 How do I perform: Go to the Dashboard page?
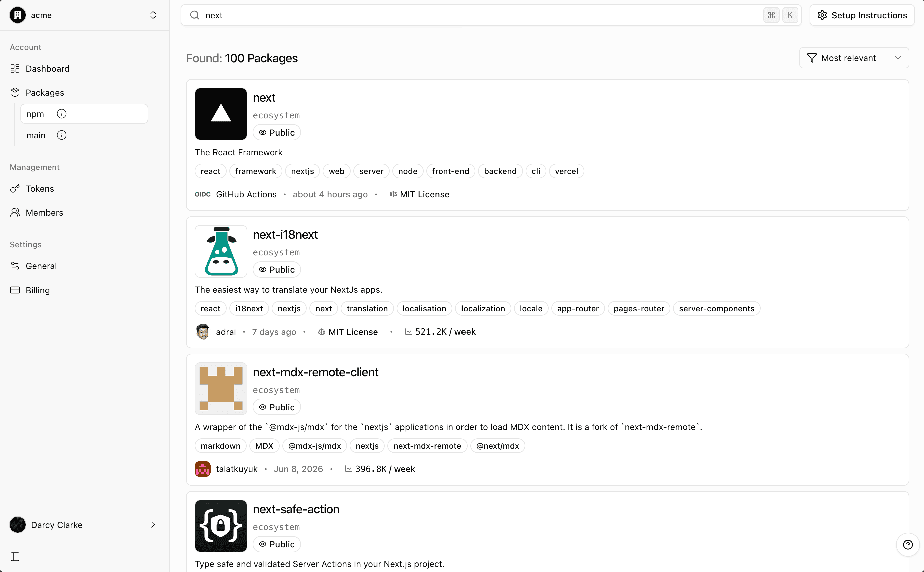pos(47,68)
